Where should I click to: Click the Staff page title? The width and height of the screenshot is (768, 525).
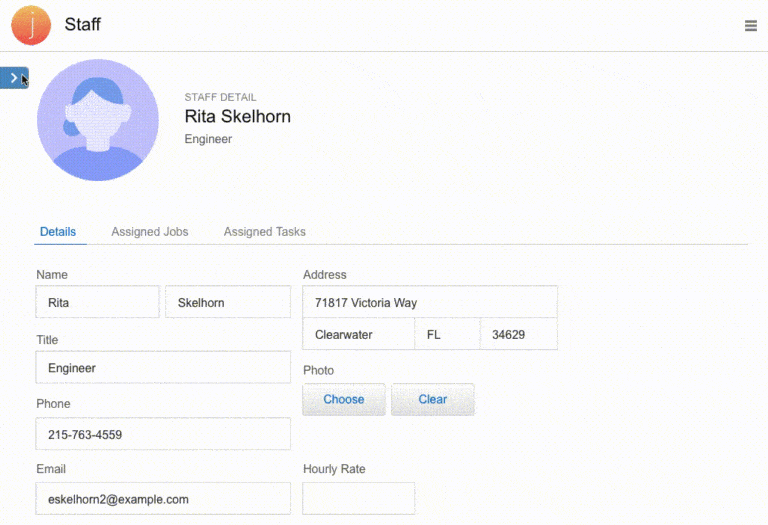(x=83, y=25)
